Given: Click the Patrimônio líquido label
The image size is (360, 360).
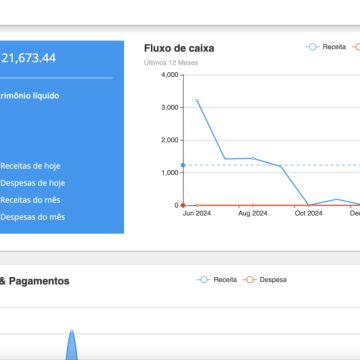Looking at the screenshot, I should click(30, 96).
